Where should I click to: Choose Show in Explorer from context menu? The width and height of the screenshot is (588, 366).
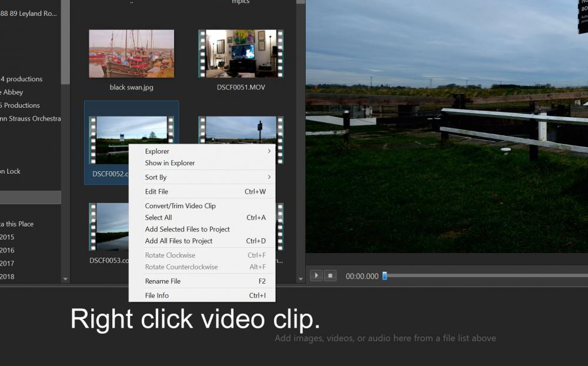170,163
